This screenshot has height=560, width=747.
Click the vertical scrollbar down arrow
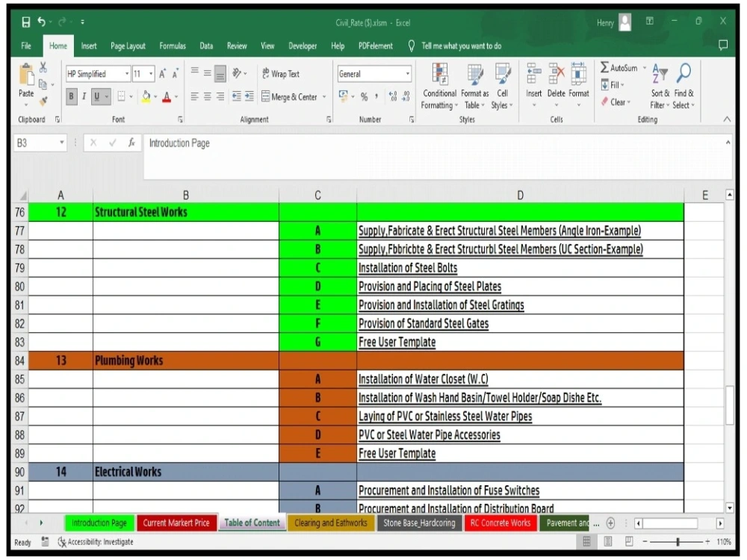click(729, 508)
